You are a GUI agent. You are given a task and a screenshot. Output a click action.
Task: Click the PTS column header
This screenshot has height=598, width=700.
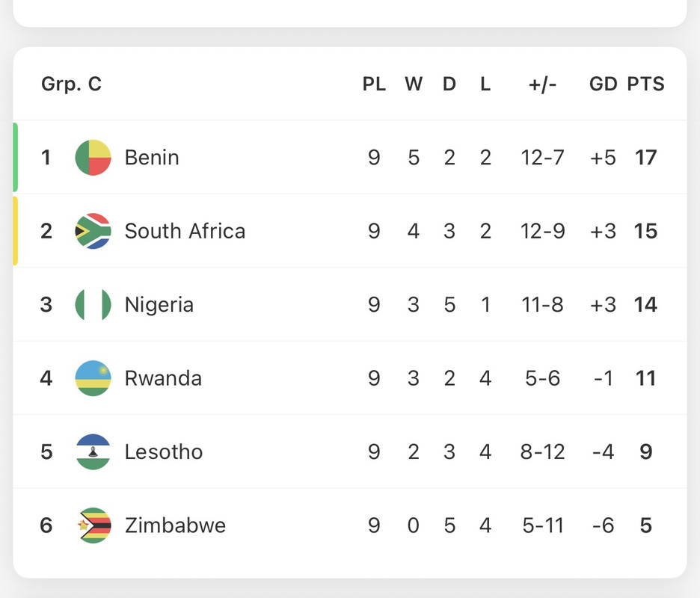(x=645, y=84)
